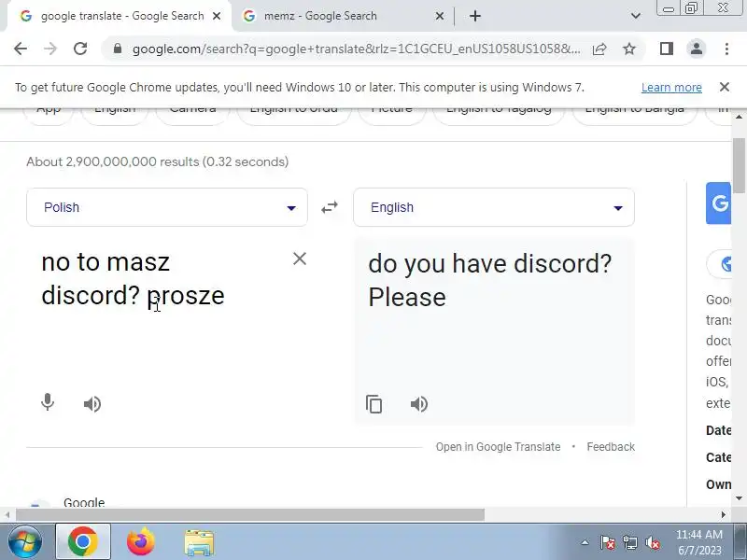Copy the English translation to clipboard
The image size is (747, 560).
pyautogui.click(x=374, y=404)
